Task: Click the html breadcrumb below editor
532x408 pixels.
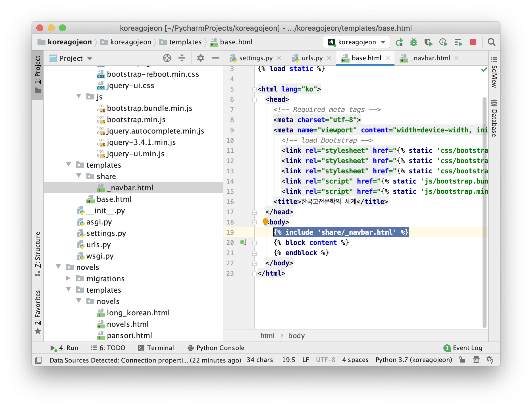Action: (x=267, y=336)
